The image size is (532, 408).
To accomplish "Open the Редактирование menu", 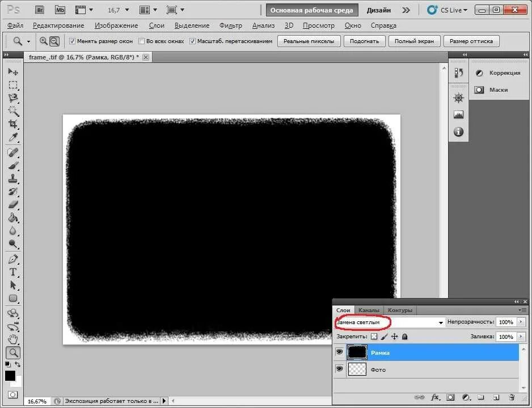I will [58, 25].
